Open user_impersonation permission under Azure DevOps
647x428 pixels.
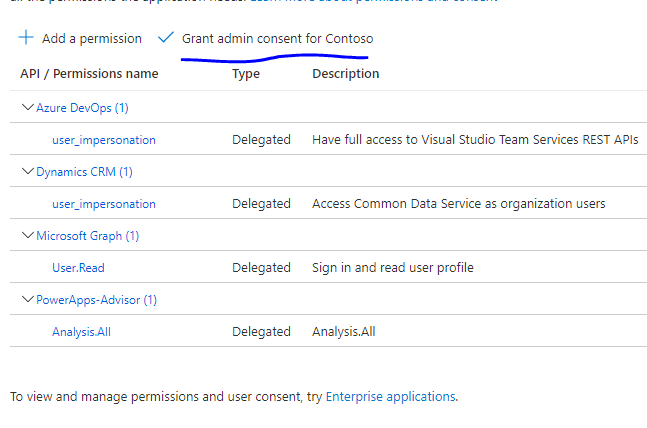click(104, 140)
